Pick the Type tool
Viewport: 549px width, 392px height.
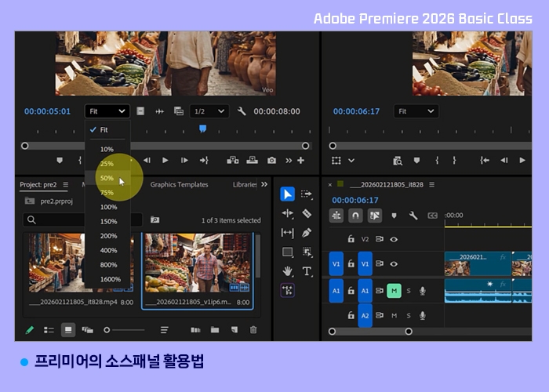(307, 271)
